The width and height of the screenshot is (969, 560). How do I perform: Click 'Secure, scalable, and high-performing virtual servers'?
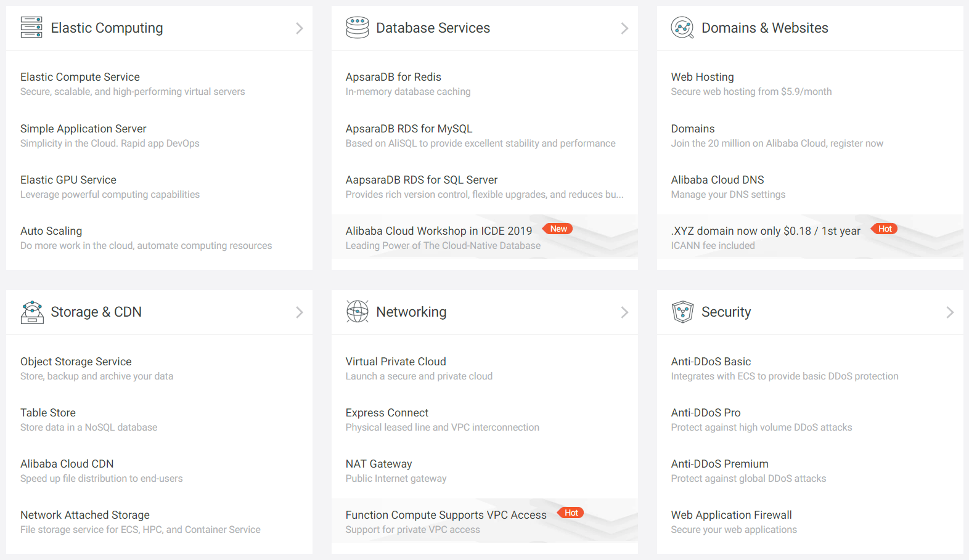pyautogui.click(x=133, y=92)
